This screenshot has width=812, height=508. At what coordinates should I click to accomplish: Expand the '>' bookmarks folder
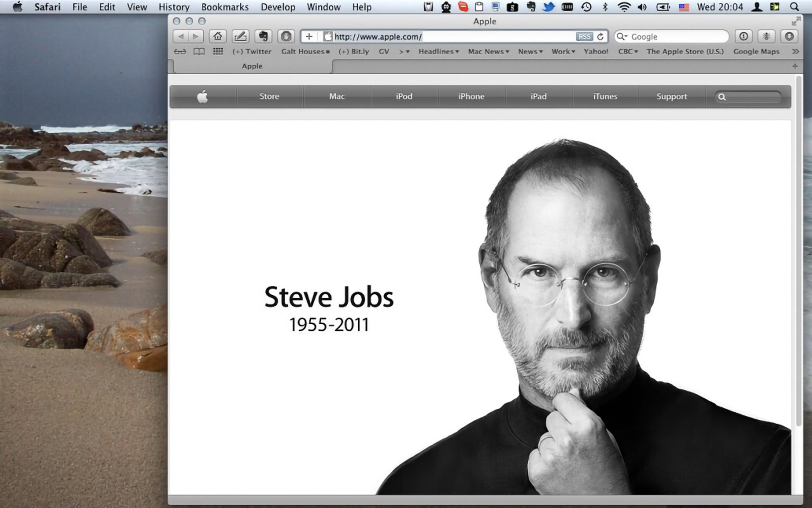404,52
